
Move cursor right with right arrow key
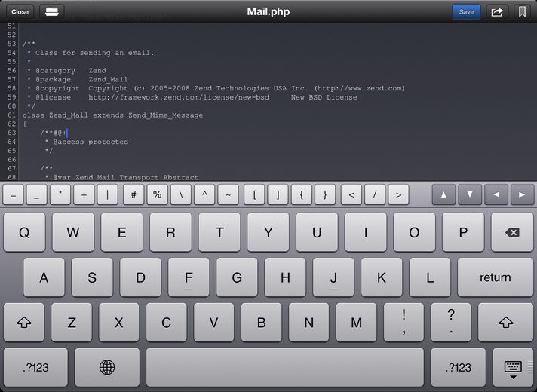tap(522, 194)
